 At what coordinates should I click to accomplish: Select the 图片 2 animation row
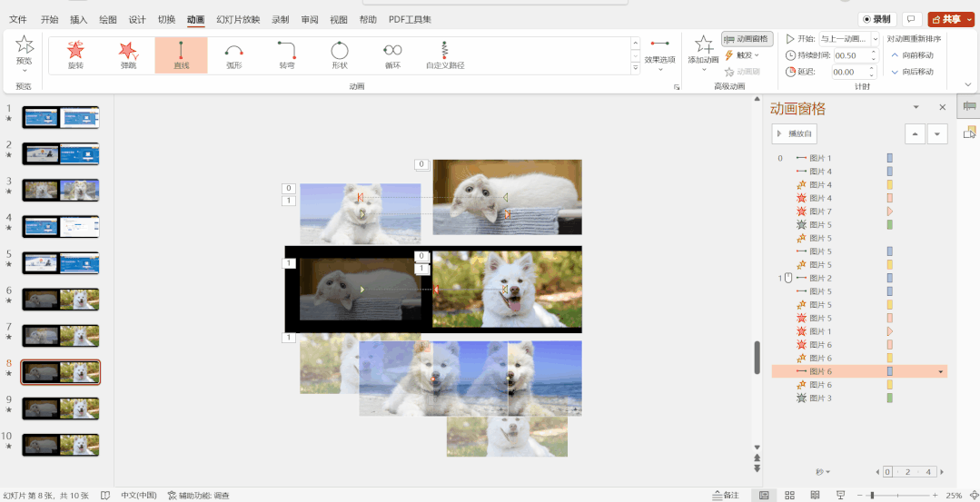click(x=859, y=278)
